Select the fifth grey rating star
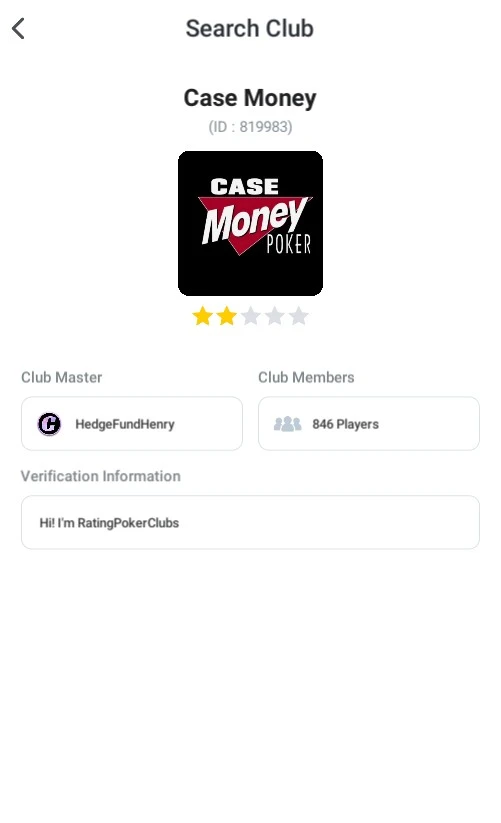Viewport: 501px width, 823px height. click(299, 316)
